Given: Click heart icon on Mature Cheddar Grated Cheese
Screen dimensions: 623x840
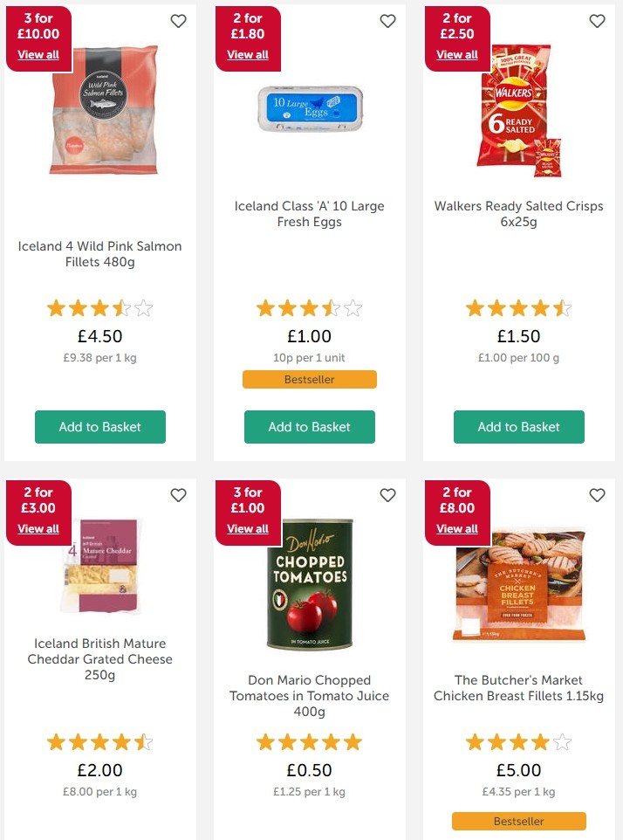Looking at the screenshot, I should [x=178, y=495].
